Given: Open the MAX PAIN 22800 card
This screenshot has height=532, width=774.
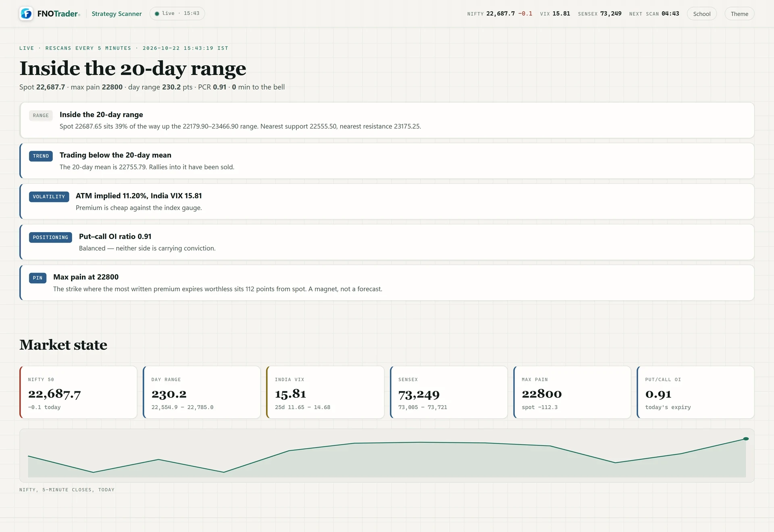Looking at the screenshot, I should click(572, 392).
